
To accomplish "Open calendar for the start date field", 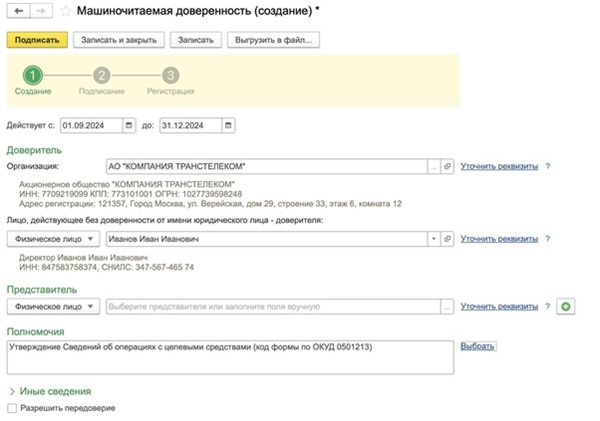I will click(x=128, y=126).
